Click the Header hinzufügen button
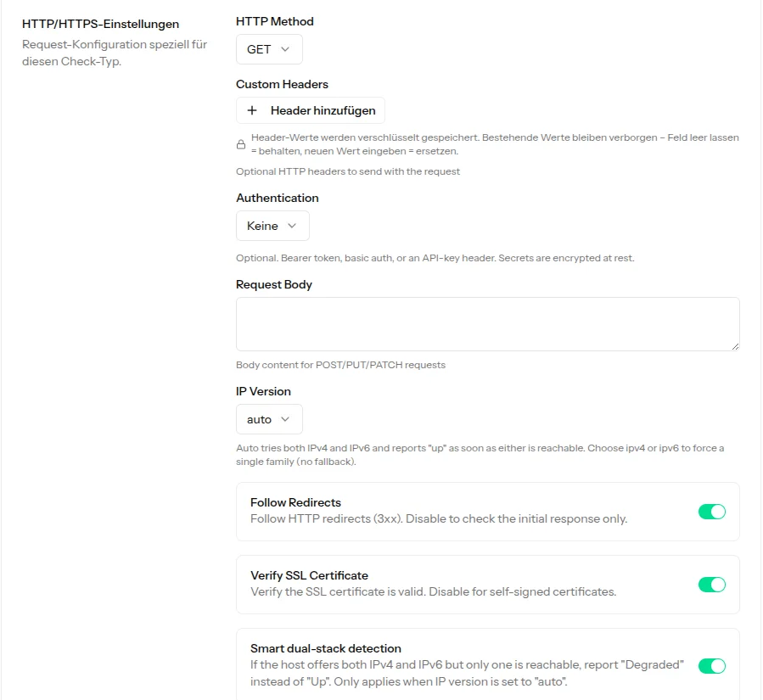Viewport: 763px width, 700px height. (x=311, y=110)
